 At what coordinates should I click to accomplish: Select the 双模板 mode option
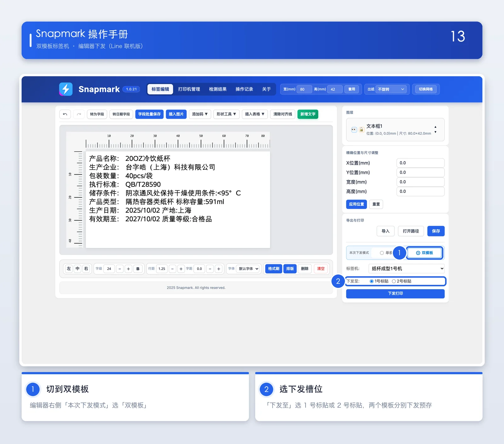tap(425, 253)
